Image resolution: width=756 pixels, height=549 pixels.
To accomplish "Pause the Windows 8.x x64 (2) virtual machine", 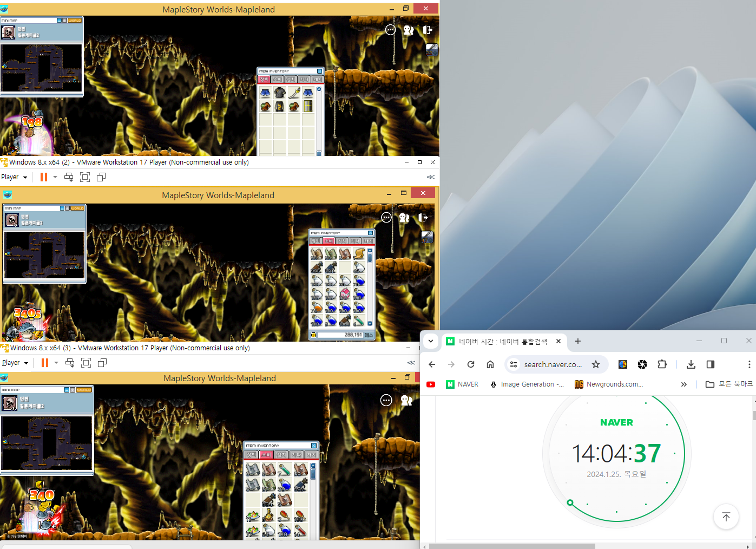I will [44, 177].
